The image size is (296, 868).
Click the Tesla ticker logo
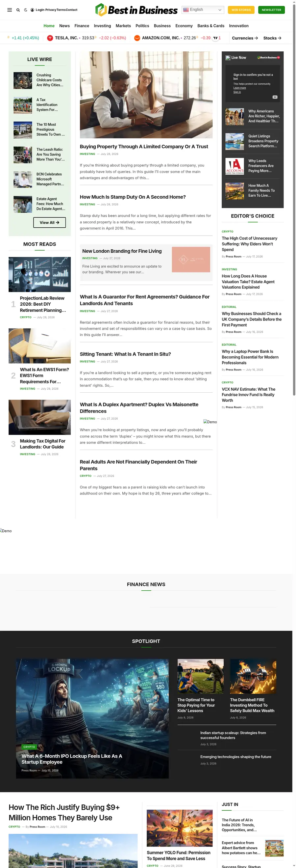[50, 38]
